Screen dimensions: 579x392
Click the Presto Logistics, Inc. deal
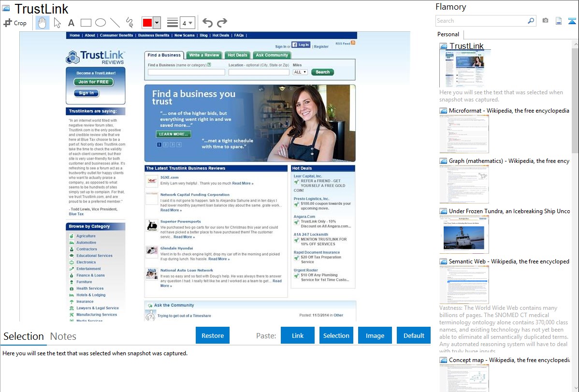pyautogui.click(x=311, y=199)
